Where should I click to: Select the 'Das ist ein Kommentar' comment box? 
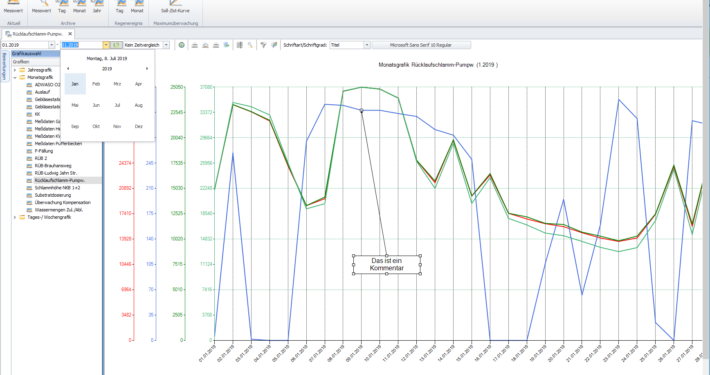coord(387,264)
